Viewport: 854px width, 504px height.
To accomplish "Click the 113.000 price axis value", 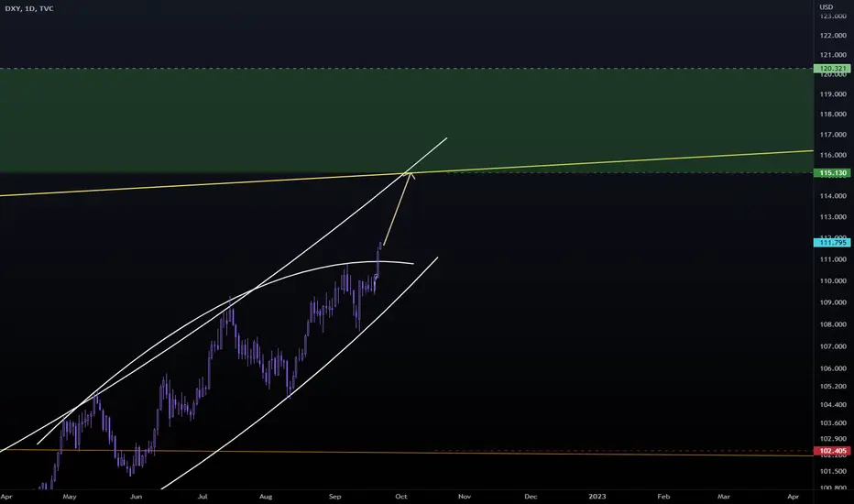I will click(x=833, y=216).
